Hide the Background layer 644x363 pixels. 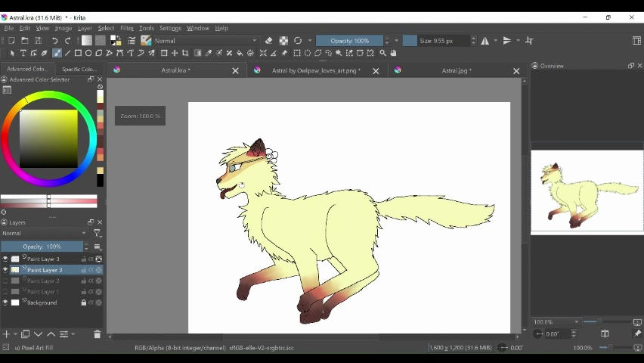[x=5, y=302]
